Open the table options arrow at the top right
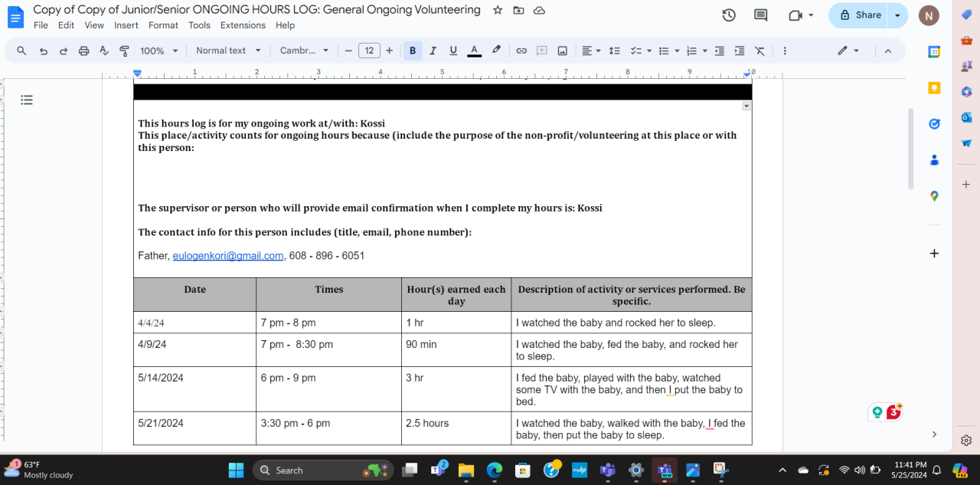The image size is (980, 485). click(746, 106)
